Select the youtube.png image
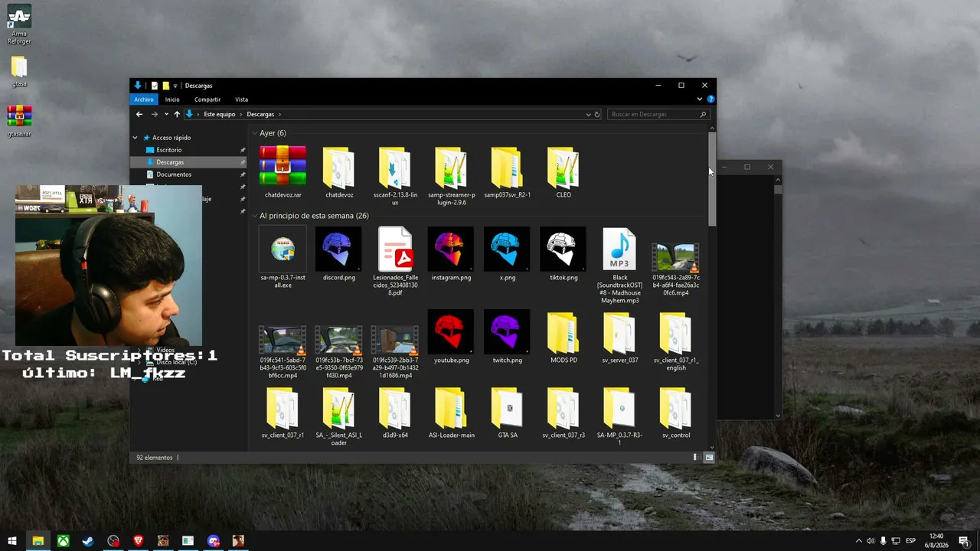Viewport: 980px width, 551px height. [x=451, y=337]
